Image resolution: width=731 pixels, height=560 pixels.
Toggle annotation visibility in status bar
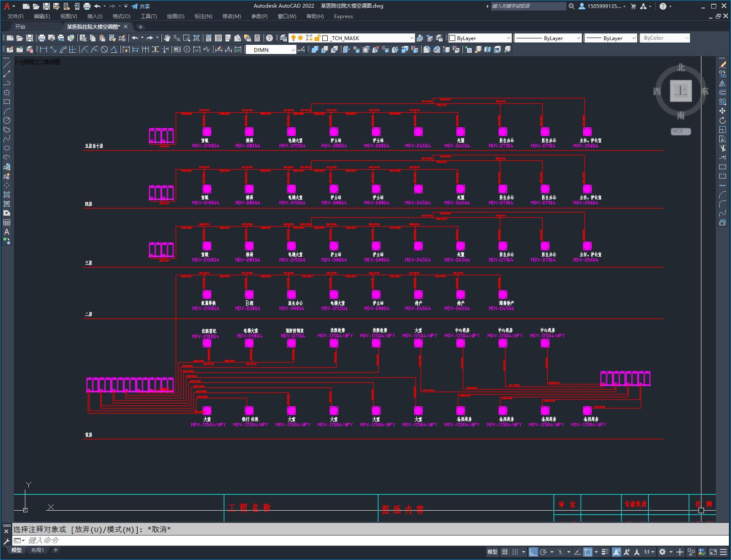pyautogui.click(x=616, y=552)
